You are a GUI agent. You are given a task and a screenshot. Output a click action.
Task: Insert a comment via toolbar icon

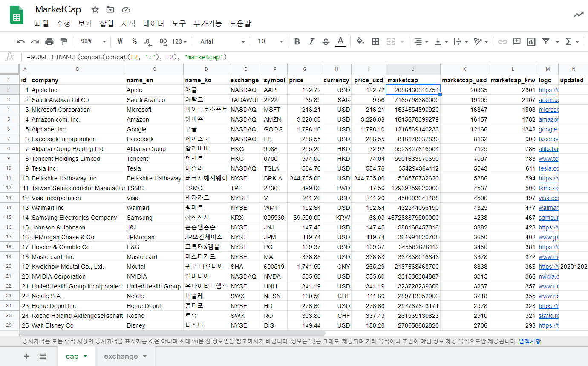517,41
